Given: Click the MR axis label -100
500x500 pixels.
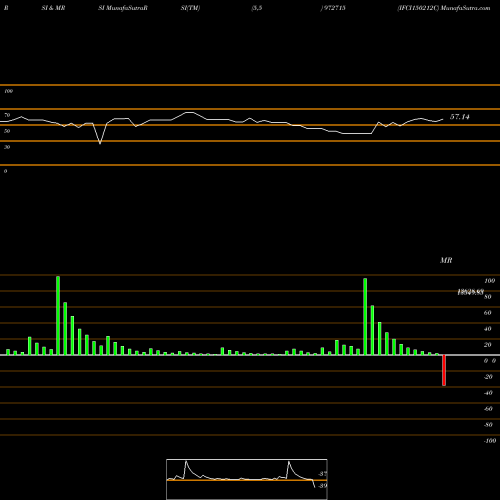Looking at the screenshot, I should pos(490,441).
